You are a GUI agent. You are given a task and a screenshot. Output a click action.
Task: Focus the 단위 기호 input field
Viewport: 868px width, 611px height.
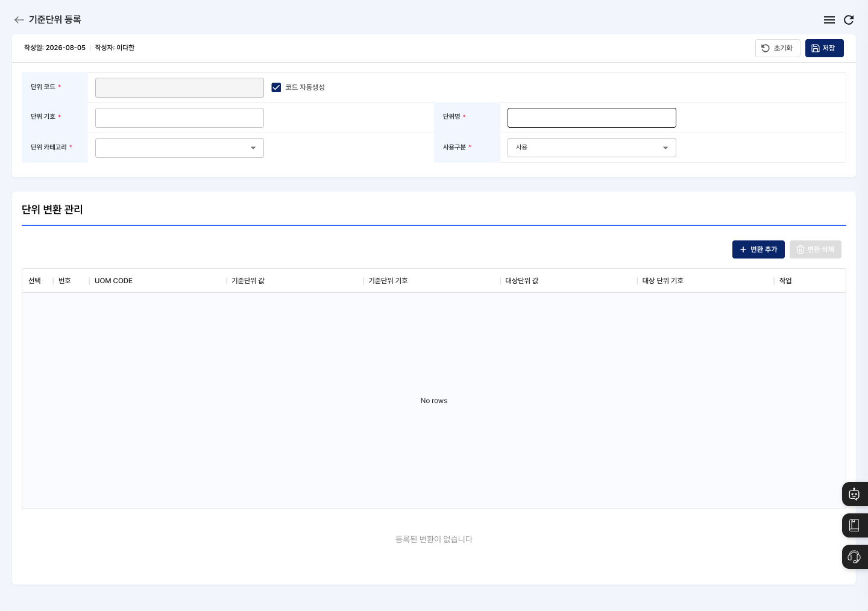coord(180,117)
